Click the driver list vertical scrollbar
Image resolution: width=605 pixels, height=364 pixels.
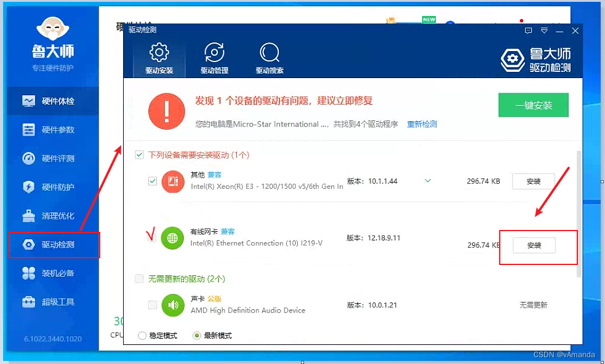579,213
